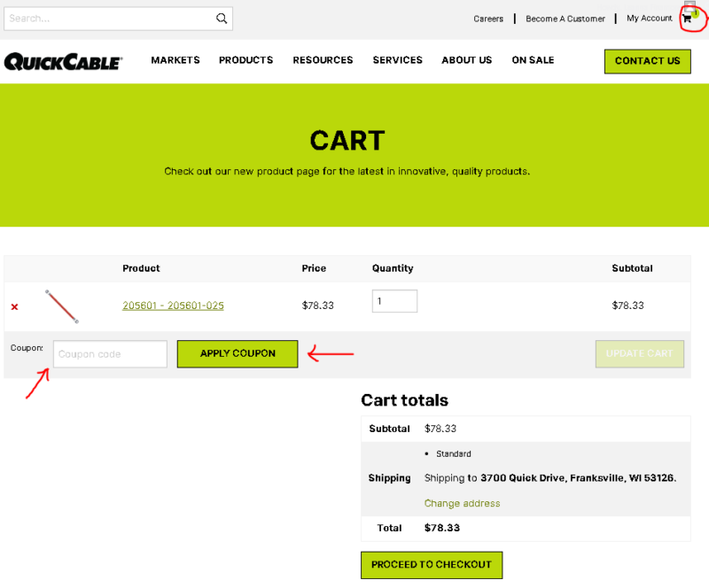Viewport: 709px width, 588px height.
Task: Open the red cable product thumbnail
Action: pos(62,306)
